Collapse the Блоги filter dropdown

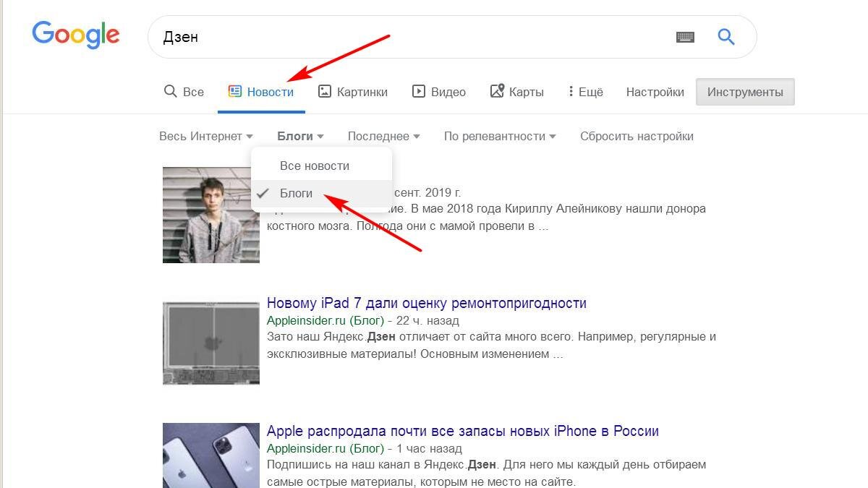point(300,136)
